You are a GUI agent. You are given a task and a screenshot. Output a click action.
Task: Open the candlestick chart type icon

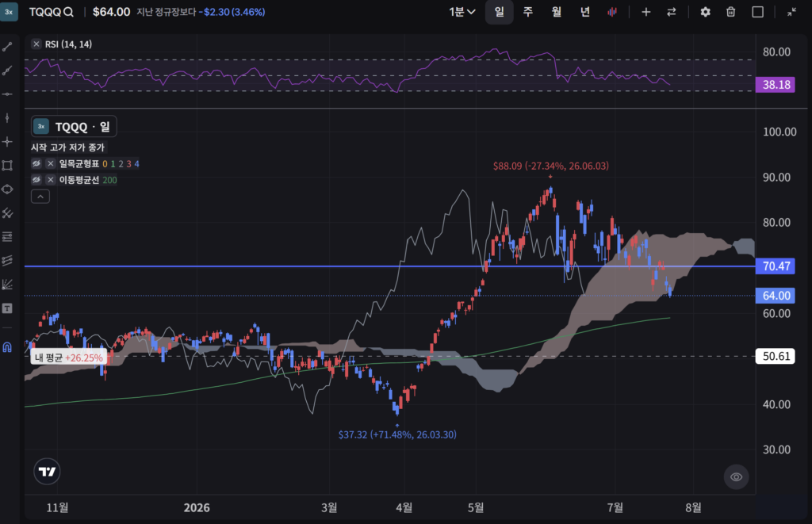[x=612, y=12]
